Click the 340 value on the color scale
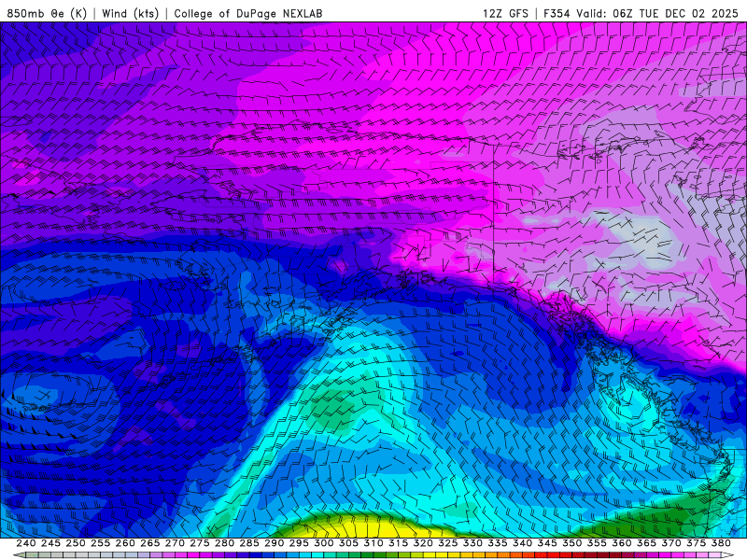The height and width of the screenshot is (560, 747). [522, 543]
